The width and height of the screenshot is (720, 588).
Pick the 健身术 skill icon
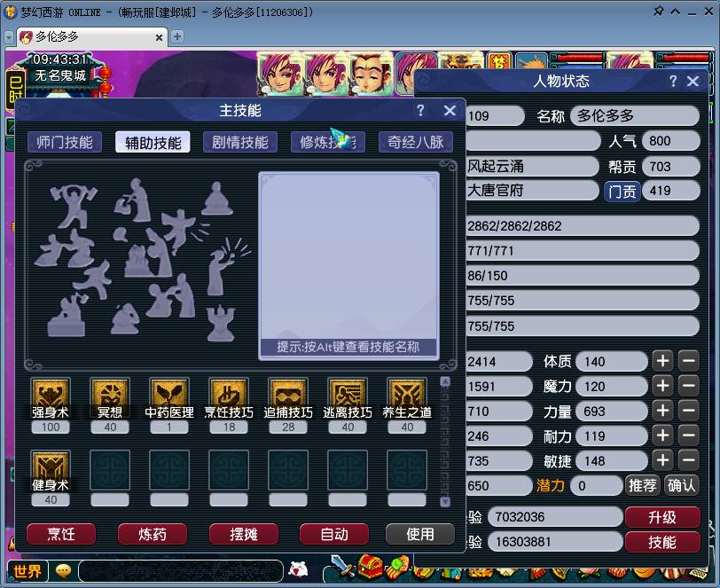click(51, 466)
